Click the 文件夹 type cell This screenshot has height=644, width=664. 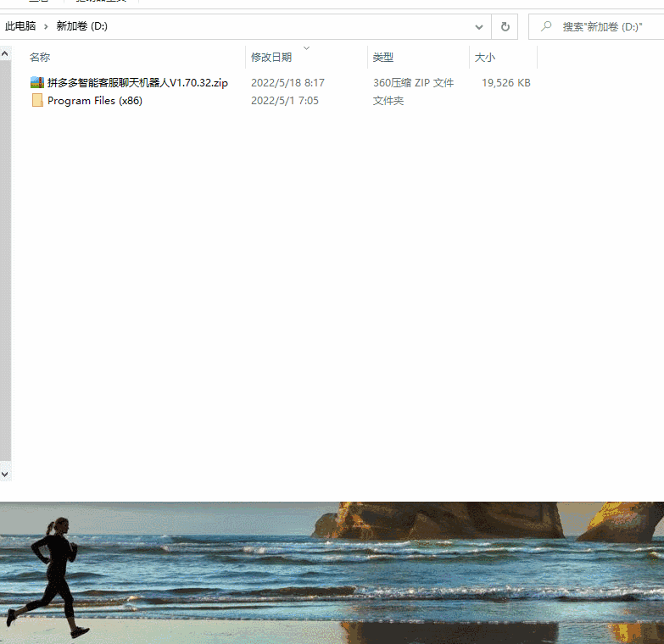pyautogui.click(x=388, y=101)
